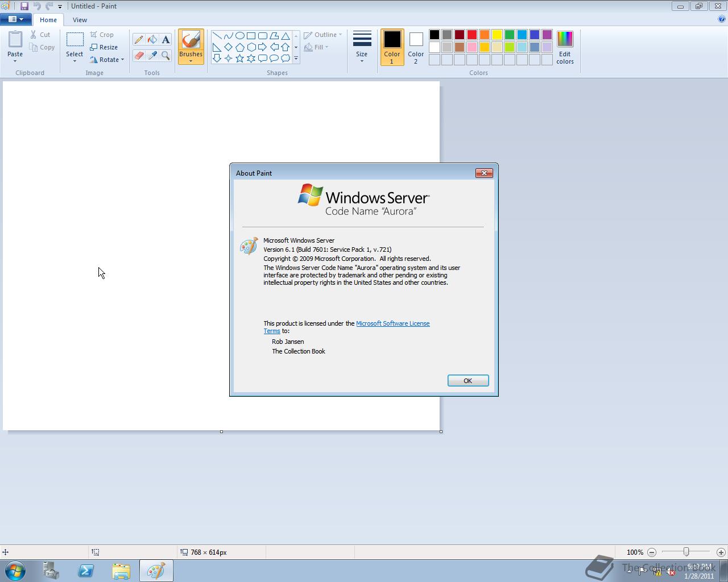728x582 pixels.
Task: Switch to the Home ribbon tab
Action: (48, 20)
